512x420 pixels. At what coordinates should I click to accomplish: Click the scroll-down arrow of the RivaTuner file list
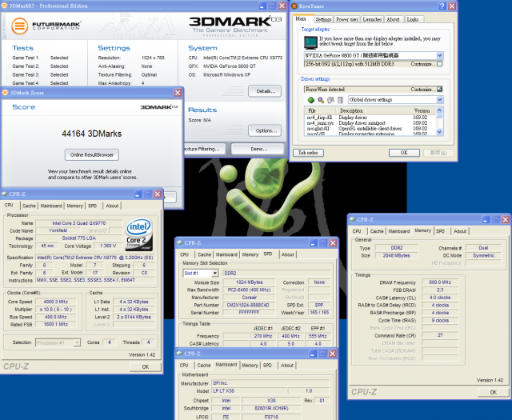click(x=439, y=132)
